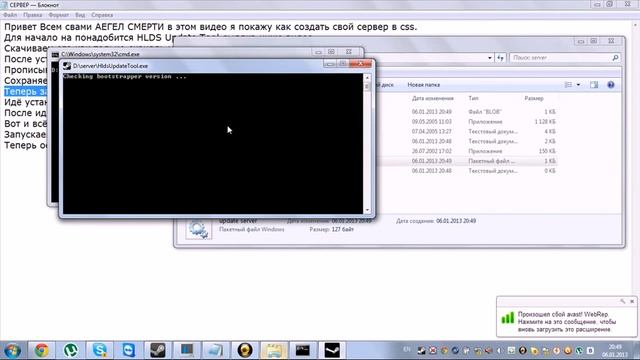Show the preview pane in Explorer
Image resolution: width=640 pixels, height=360 pixels.
click(594, 84)
